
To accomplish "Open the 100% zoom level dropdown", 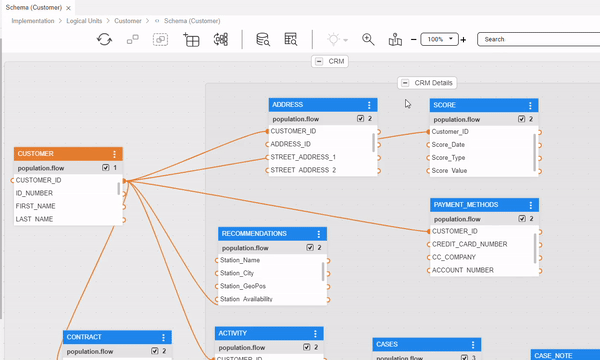I will pos(439,39).
